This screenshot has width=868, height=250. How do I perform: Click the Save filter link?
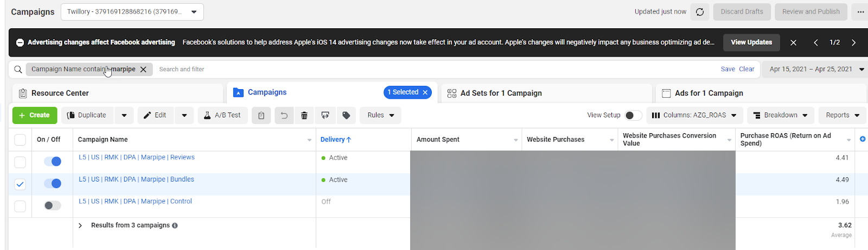pyautogui.click(x=727, y=70)
